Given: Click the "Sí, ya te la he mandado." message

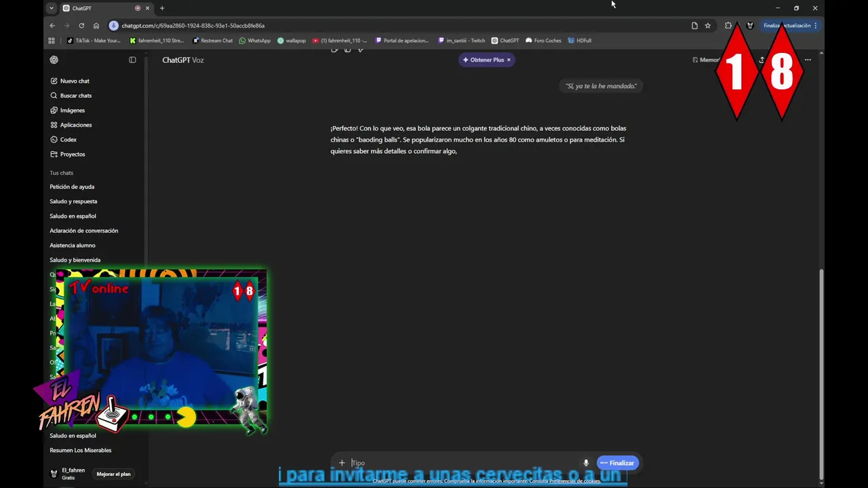Looking at the screenshot, I should pyautogui.click(x=601, y=86).
